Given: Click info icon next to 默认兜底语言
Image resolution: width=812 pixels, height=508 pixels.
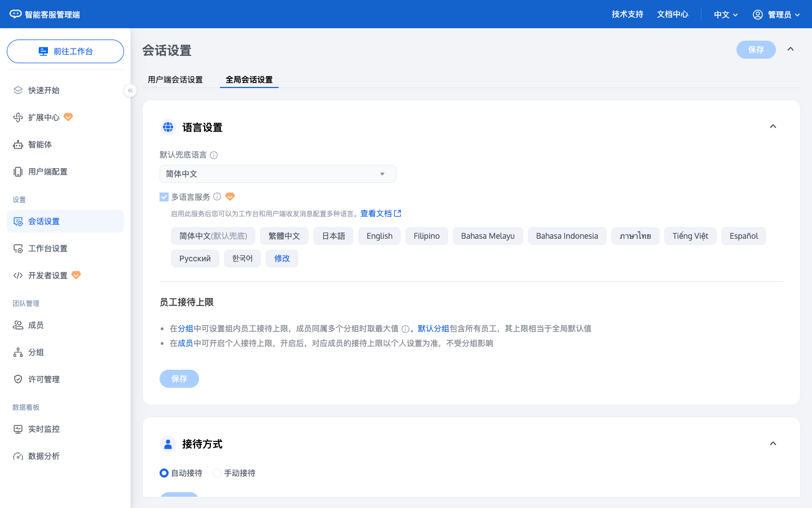Looking at the screenshot, I should pos(214,155).
